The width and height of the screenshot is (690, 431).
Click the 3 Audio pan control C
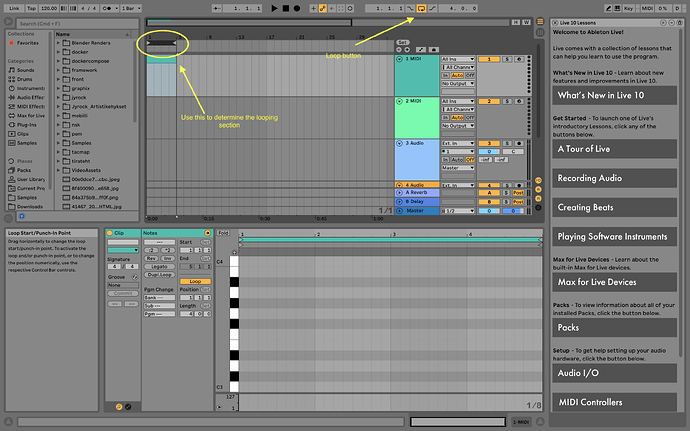(x=513, y=152)
